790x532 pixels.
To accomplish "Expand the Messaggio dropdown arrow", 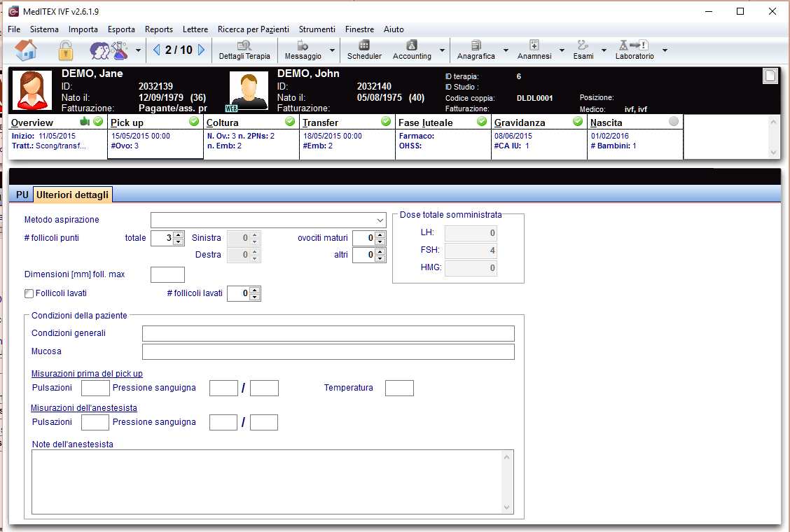I will click(x=332, y=50).
